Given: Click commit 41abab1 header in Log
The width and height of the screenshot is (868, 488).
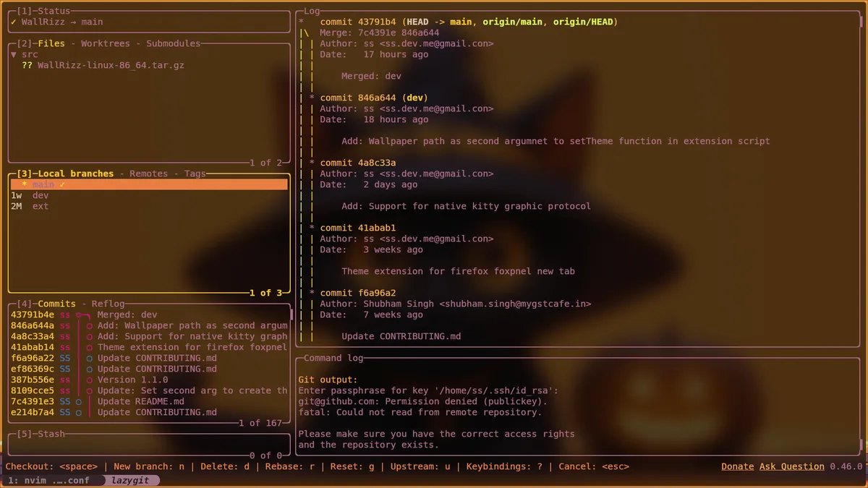Looking at the screenshot, I should click(x=358, y=228).
